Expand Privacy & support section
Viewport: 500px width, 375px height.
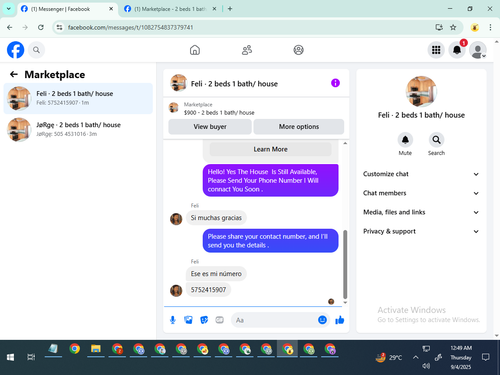point(421,231)
